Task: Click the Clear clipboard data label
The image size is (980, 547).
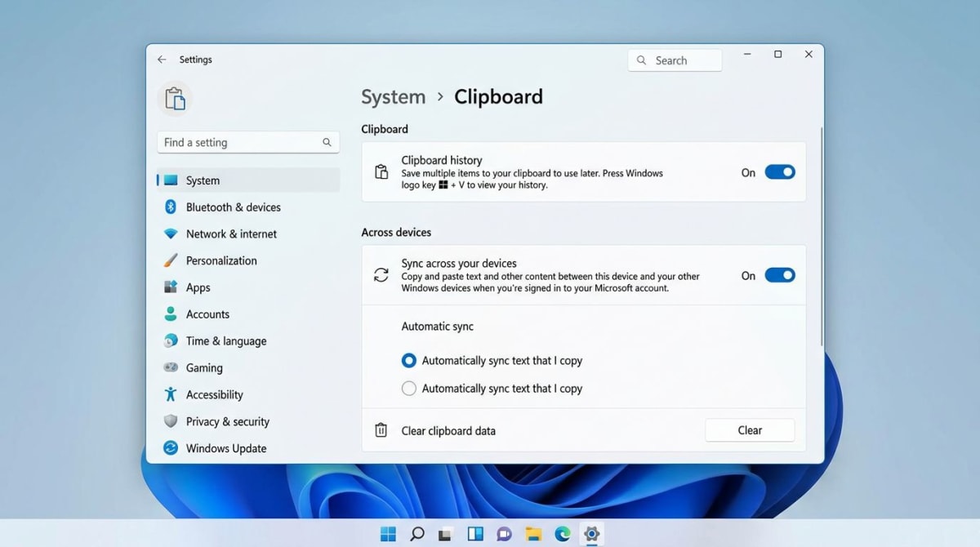Action: coord(448,430)
